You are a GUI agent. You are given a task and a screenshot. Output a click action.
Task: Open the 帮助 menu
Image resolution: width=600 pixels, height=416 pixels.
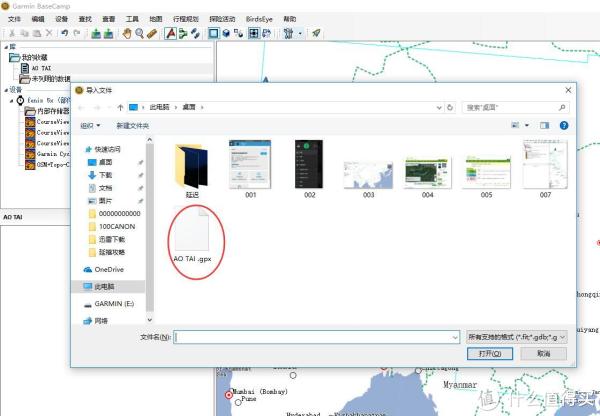pyautogui.click(x=290, y=19)
